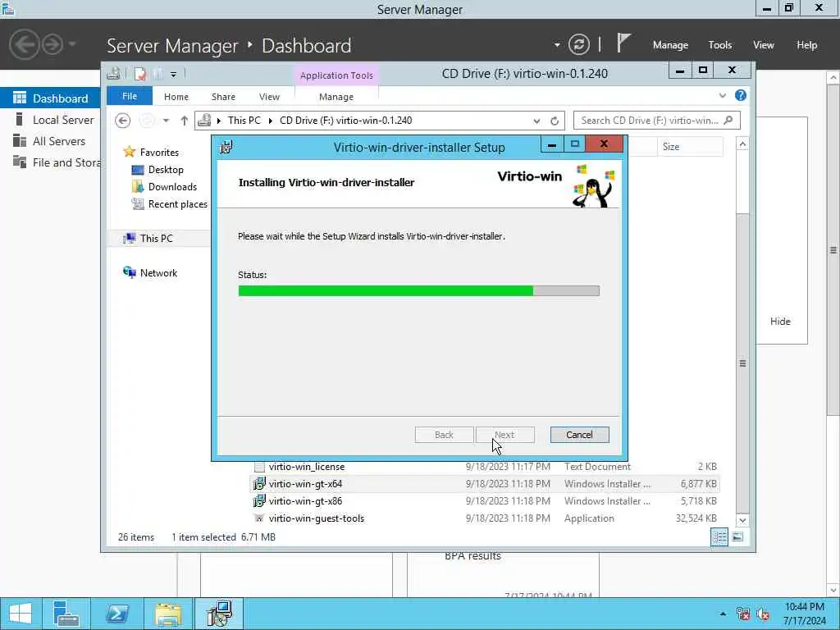
Task: Open address bar history dropdown
Action: (536, 121)
